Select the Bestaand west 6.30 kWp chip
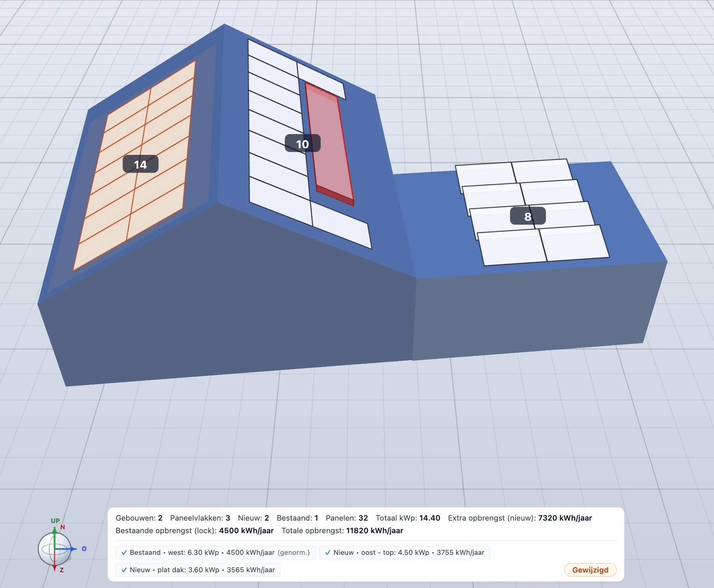This screenshot has height=588, width=714. pyautogui.click(x=216, y=553)
